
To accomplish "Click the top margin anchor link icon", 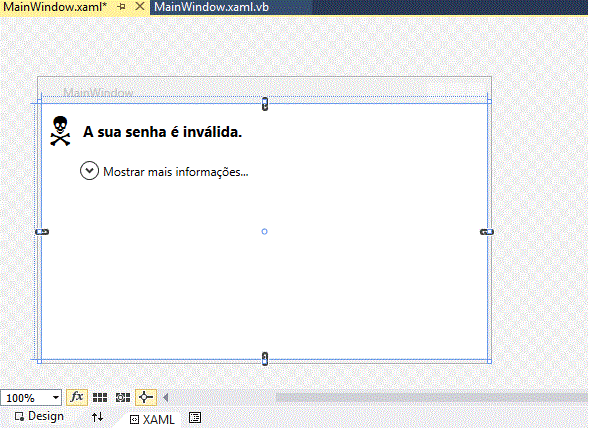I will (265, 104).
